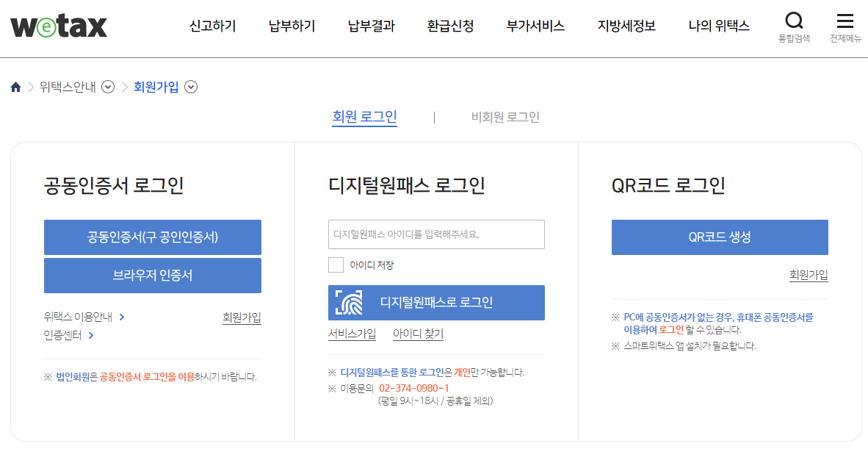Click the 위택스안내 breadcrumb text
868x449 pixels.
click(68, 87)
